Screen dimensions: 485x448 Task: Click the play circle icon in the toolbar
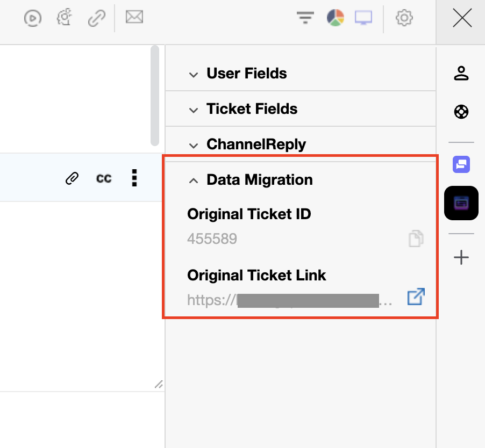click(33, 18)
